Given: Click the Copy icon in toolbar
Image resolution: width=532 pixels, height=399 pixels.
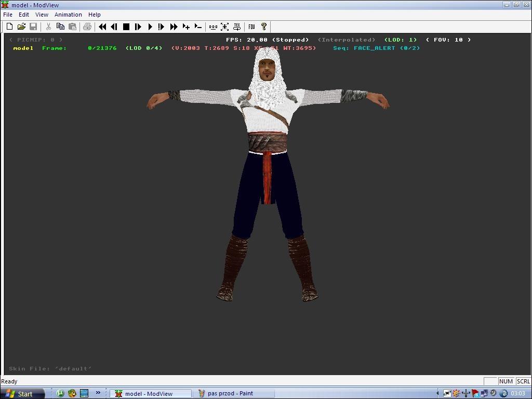Looking at the screenshot, I should coord(60,26).
